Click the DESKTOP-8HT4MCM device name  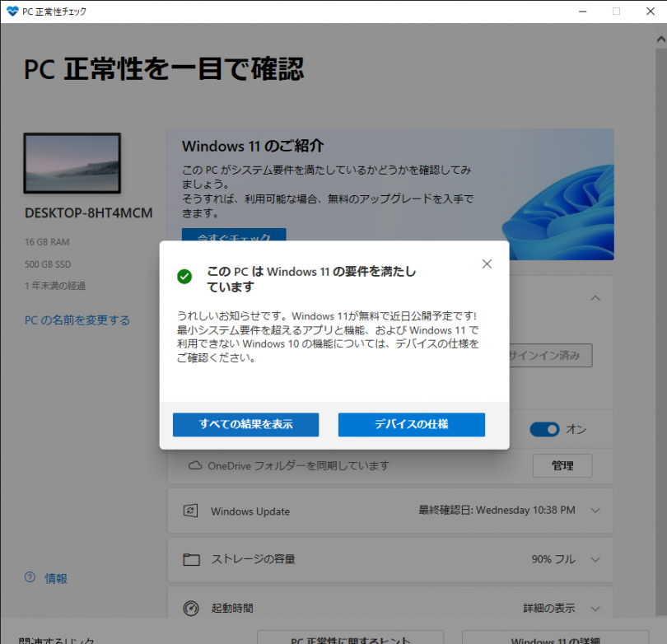click(x=88, y=212)
